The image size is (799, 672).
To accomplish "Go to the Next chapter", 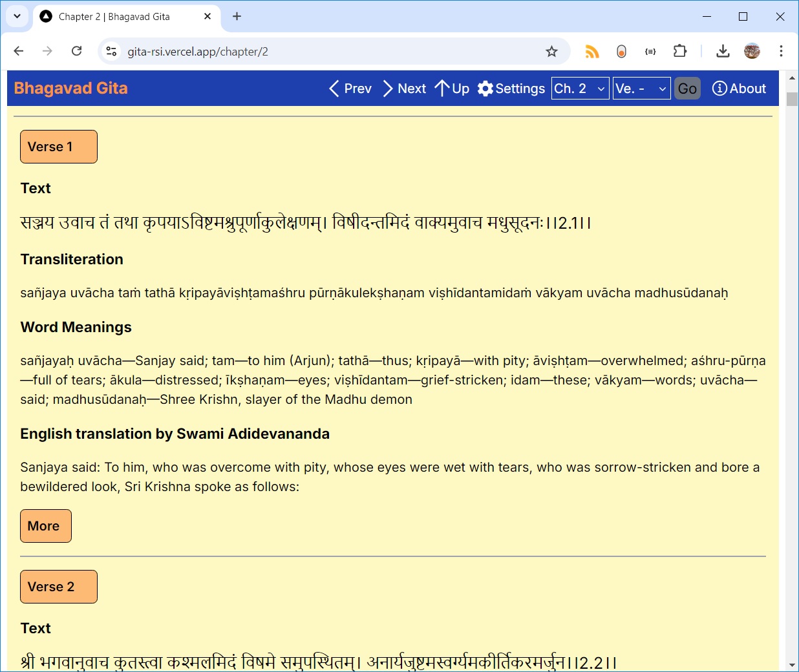I will tap(405, 89).
